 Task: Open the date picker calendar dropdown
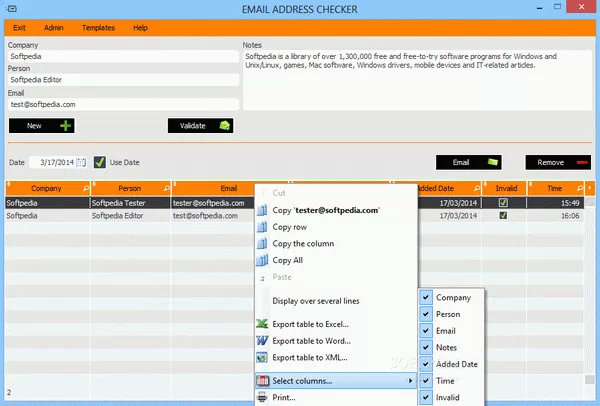pos(82,162)
